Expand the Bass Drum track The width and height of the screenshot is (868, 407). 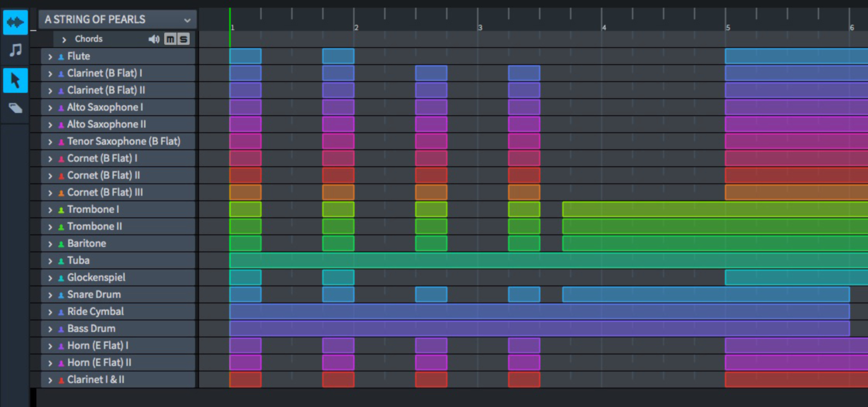(x=50, y=329)
